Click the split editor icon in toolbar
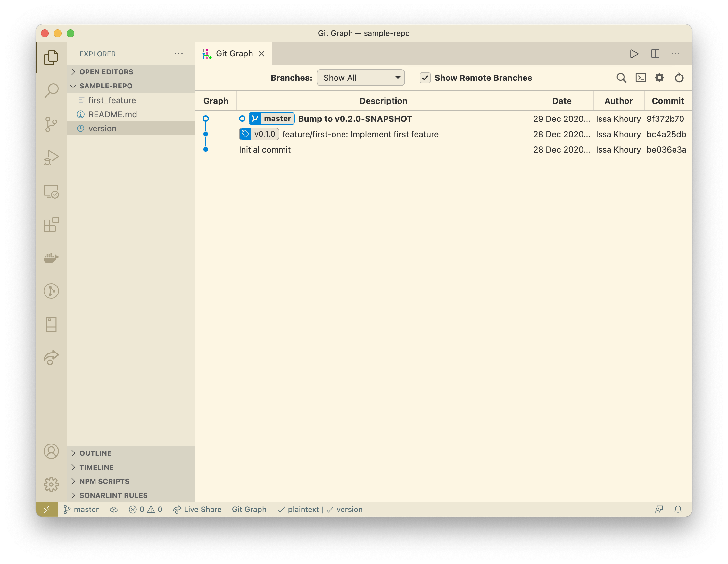Image resolution: width=728 pixels, height=564 pixels. tap(655, 54)
